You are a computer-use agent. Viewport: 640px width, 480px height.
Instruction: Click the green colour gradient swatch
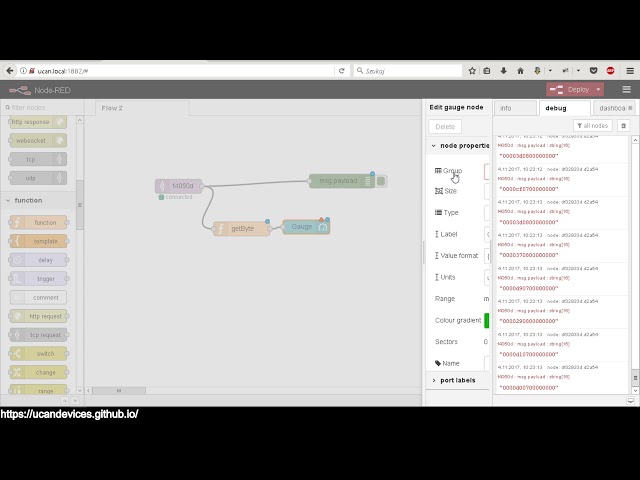[x=487, y=320]
